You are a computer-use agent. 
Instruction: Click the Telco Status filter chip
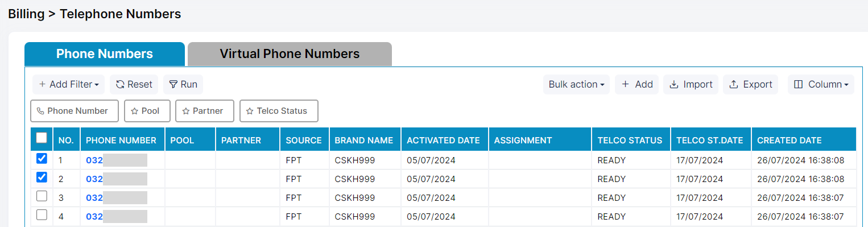click(279, 111)
